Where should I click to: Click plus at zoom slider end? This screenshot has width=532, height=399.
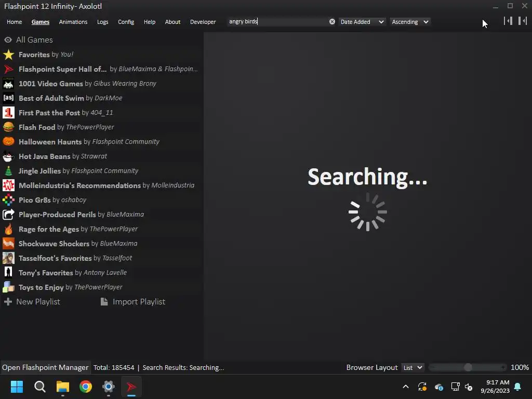[503, 367]
